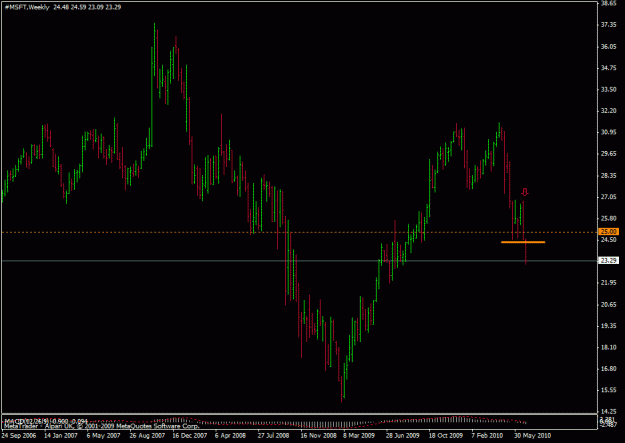625x443 pixels.
Task: Select the current price label 23.29
Action: point(608,260)
